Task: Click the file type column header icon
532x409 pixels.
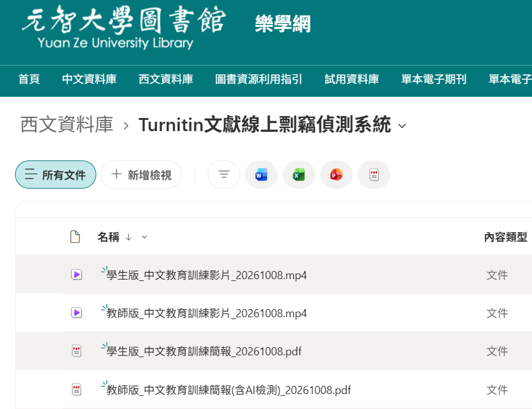Action: 75,237
